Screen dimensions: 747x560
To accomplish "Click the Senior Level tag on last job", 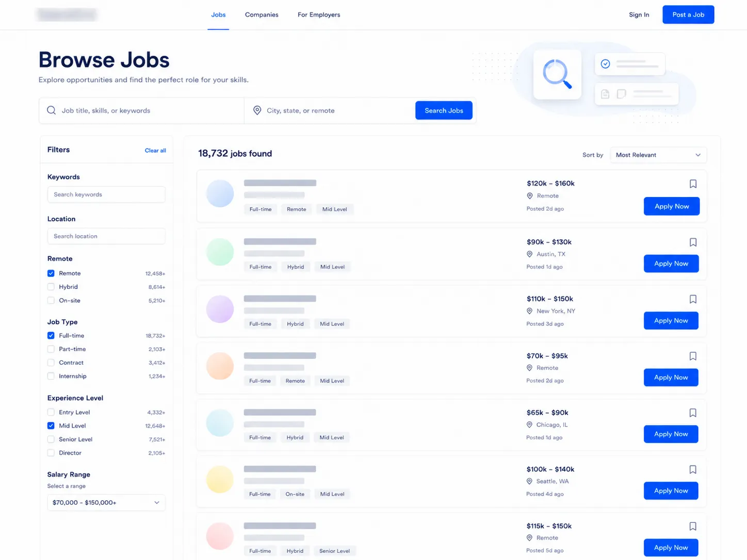I will (334, 551).
